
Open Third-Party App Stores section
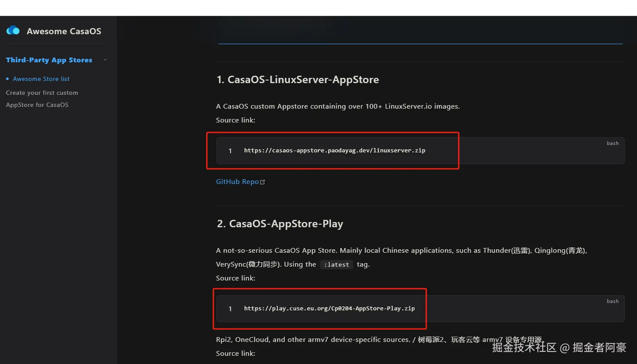(x=49, y=60)
